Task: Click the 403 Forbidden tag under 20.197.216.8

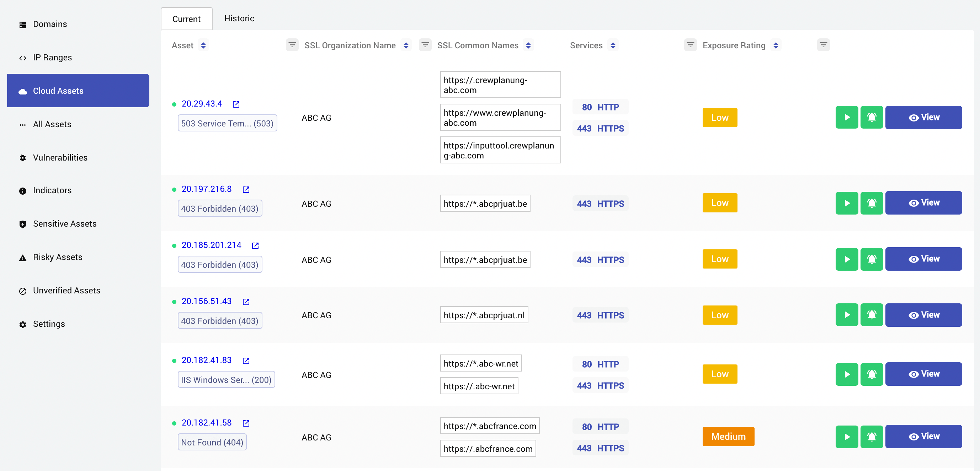Action: coord(219,209)
